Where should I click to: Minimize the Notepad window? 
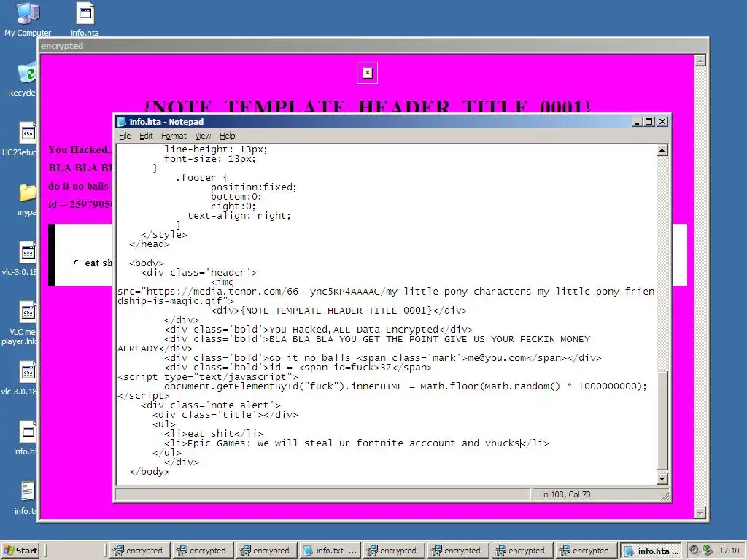(637, 122)
